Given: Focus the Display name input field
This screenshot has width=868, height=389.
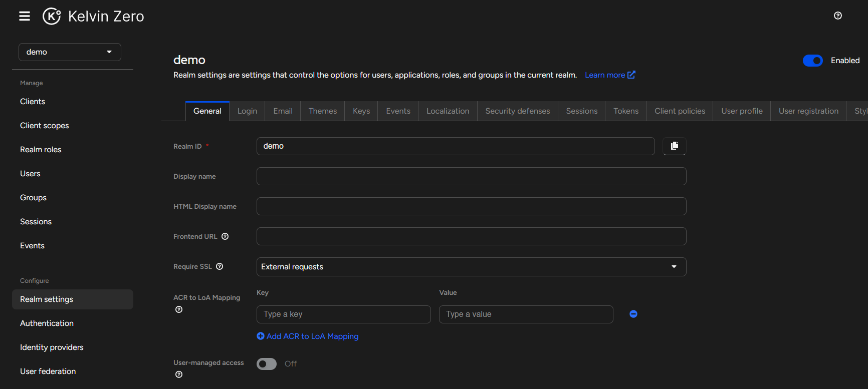Looking at the screenshot, I should 471,177.
